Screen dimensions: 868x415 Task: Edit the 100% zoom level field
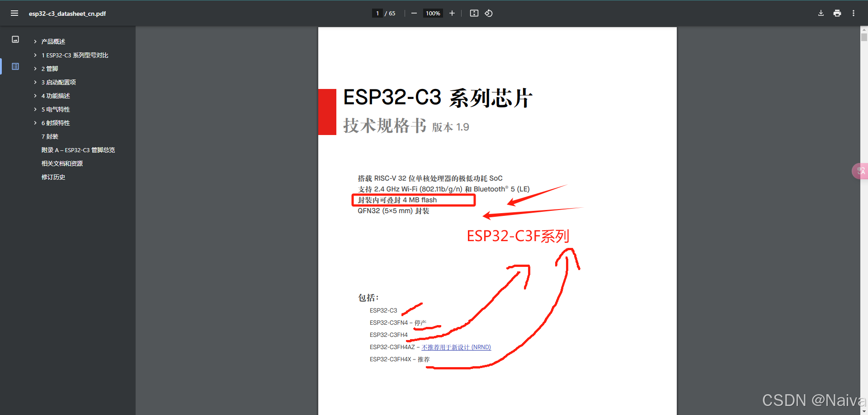pos(432,13)
